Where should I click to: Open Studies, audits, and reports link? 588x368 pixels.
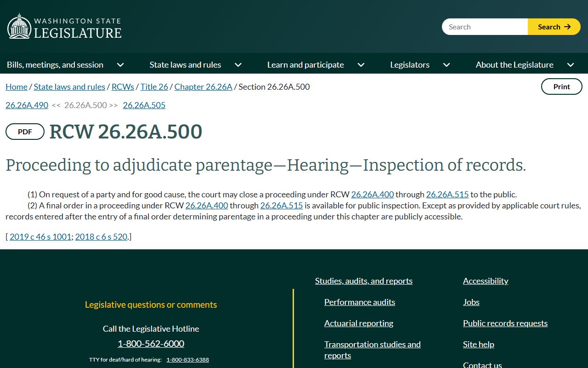364,281
